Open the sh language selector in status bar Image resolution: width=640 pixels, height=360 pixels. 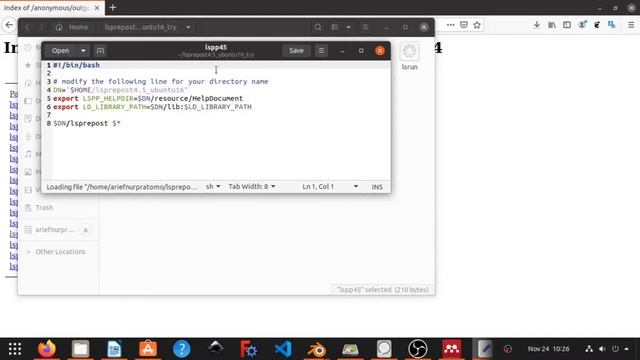[213, 187]
